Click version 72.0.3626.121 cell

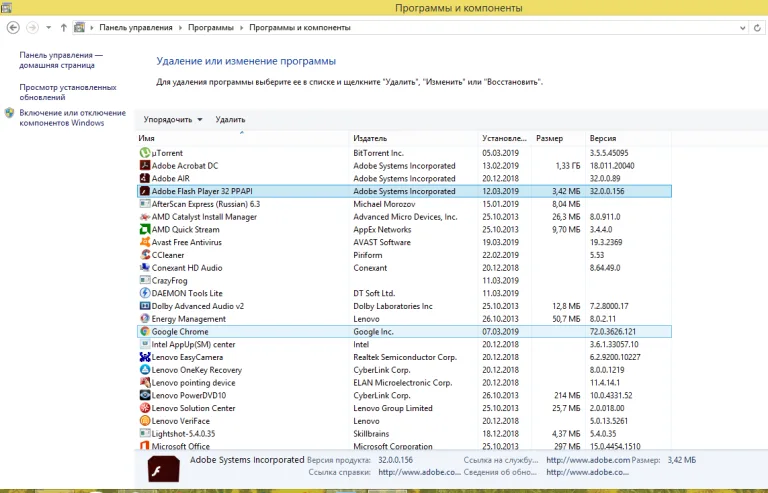[613, 331]
